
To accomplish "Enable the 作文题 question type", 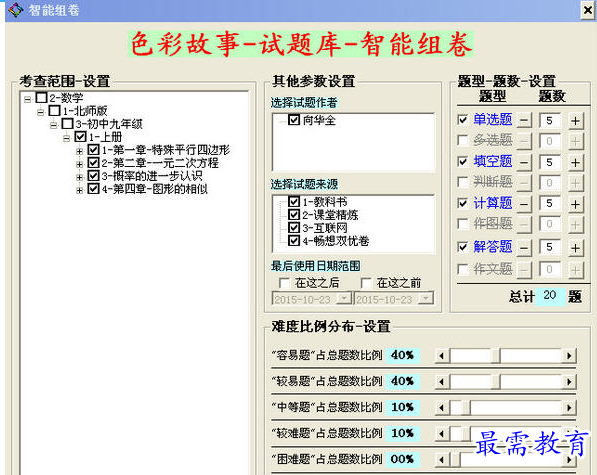I will pyautogui.click(x=463, y=269).
